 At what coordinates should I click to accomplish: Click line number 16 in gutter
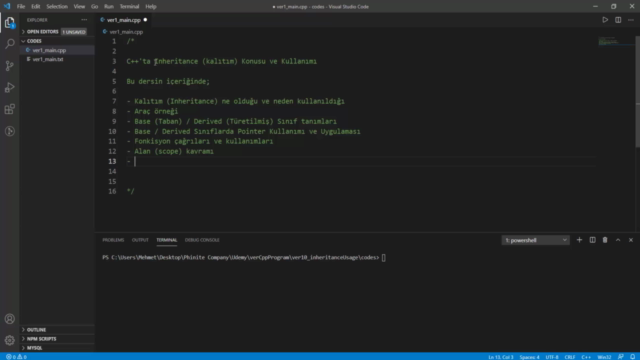(112, 191)
